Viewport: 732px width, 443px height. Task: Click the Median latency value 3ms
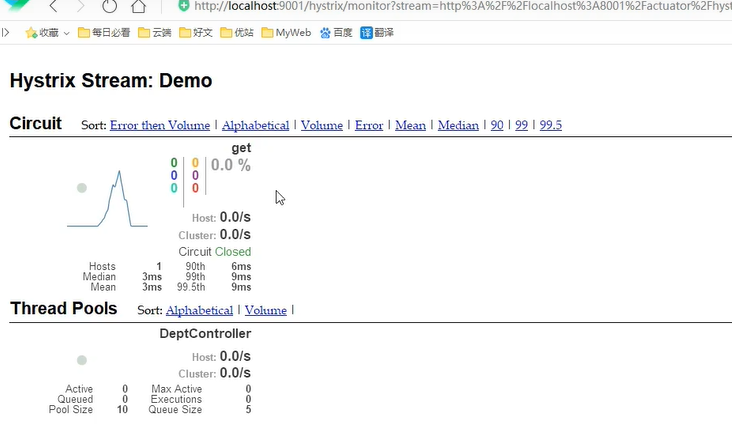click(152, 276)
